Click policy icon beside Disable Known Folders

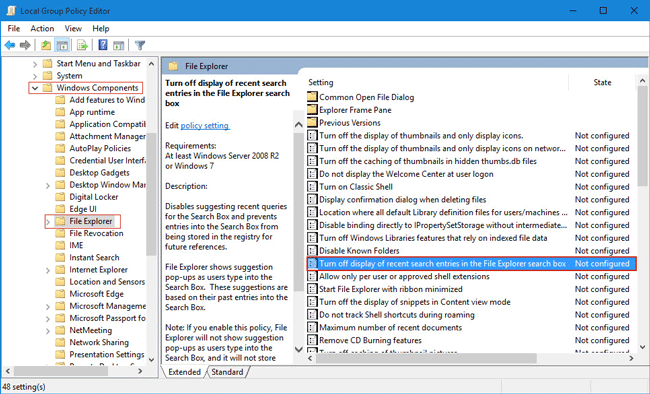tap(312, 251)
